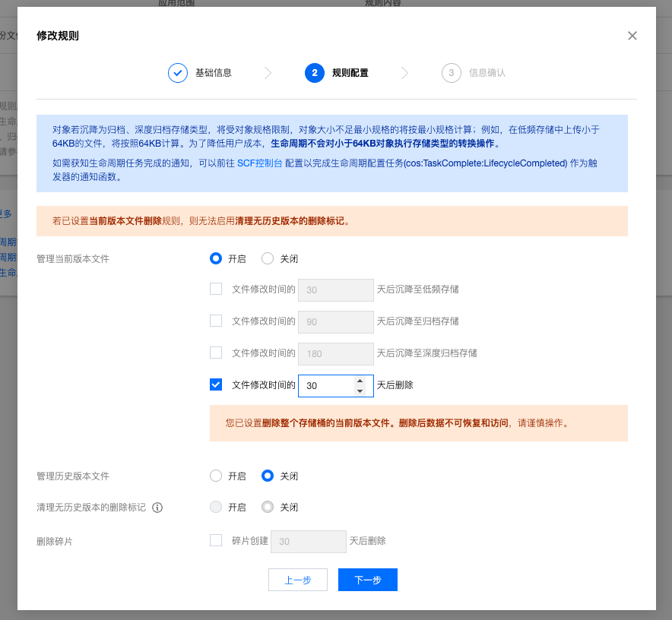Screen dimensions: 672x620
Task: Increase delete days with stepper up arrow
Action: pyautogui.click(x=360, y=381)
